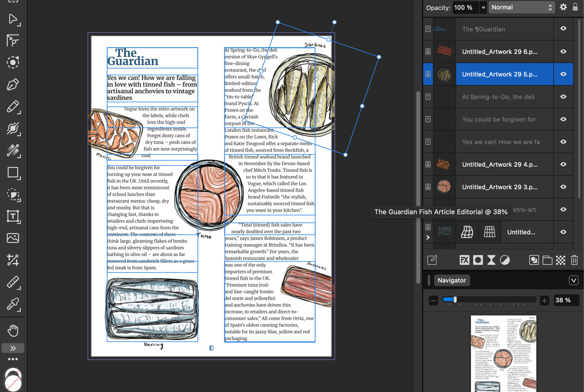584x392 pixels.
Task: Select the Frame Text tool
Action: tap(13, 217)
